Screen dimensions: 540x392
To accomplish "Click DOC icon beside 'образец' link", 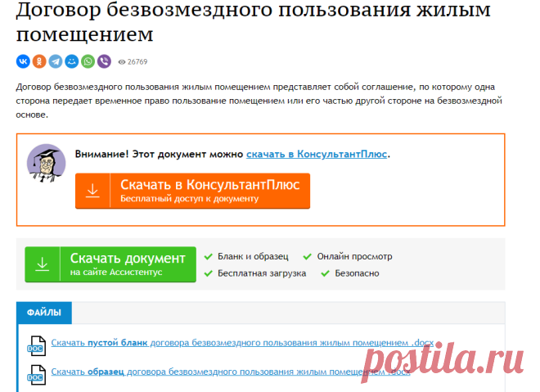I will point(37,375).
